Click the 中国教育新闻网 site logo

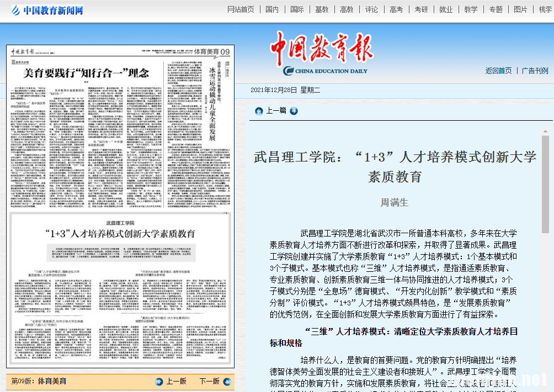47,10
